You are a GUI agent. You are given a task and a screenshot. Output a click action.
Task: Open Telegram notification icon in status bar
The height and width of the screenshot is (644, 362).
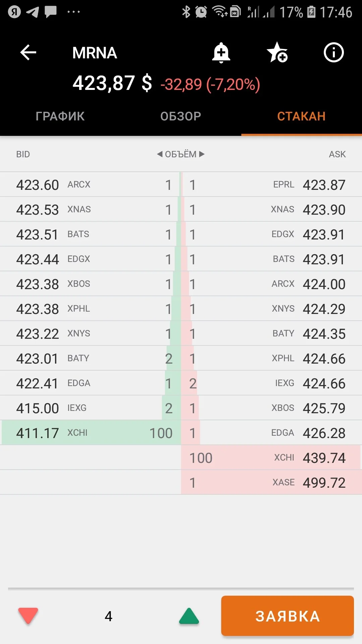33,12
